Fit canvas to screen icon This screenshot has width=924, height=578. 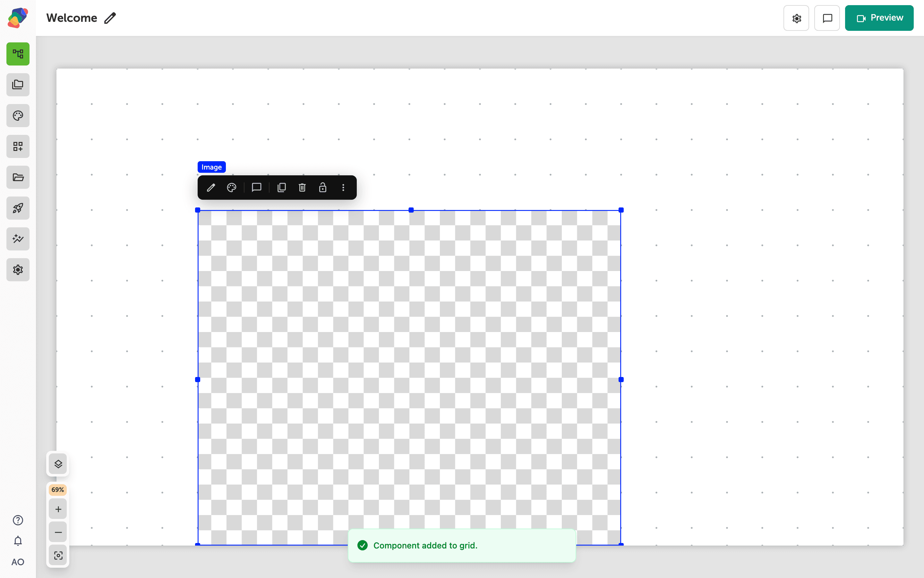[58, 556]
